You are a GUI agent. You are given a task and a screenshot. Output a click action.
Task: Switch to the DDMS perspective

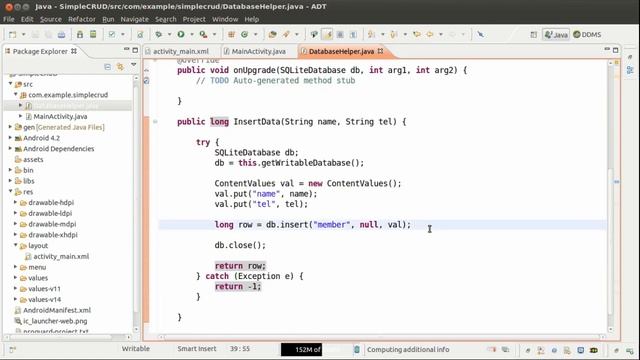587,35
